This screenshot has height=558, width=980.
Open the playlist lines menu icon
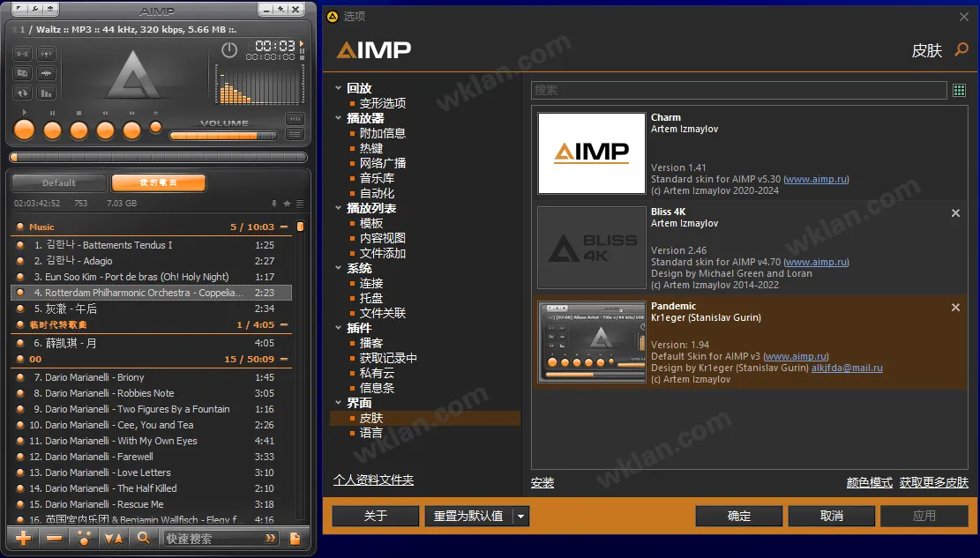pos(300,204)
